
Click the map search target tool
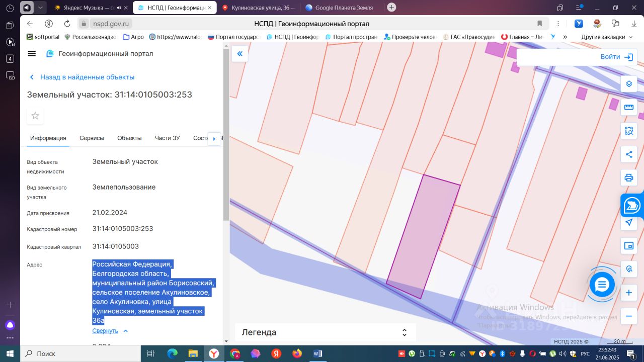point(628,269)
